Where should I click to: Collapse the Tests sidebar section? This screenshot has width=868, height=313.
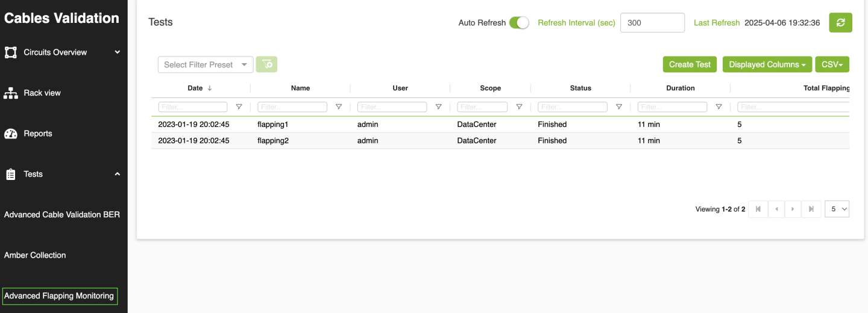pos(118,174)
